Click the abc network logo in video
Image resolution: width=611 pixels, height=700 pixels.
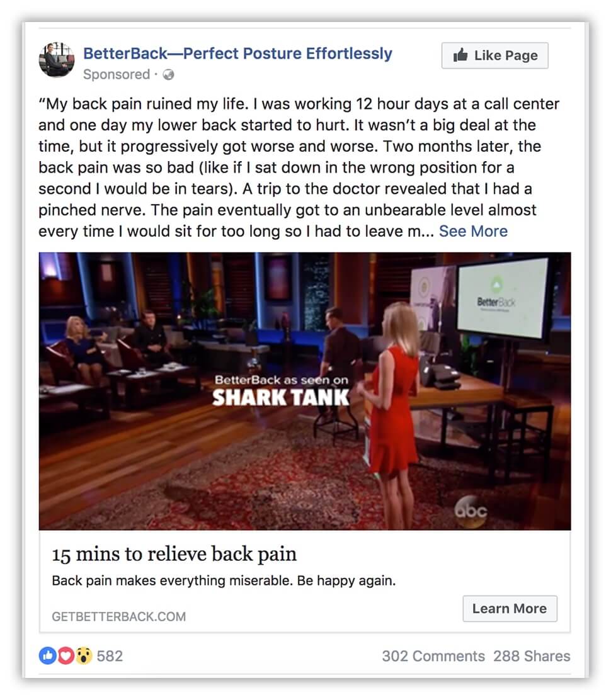pyautogui.click(x=471, y=511)
